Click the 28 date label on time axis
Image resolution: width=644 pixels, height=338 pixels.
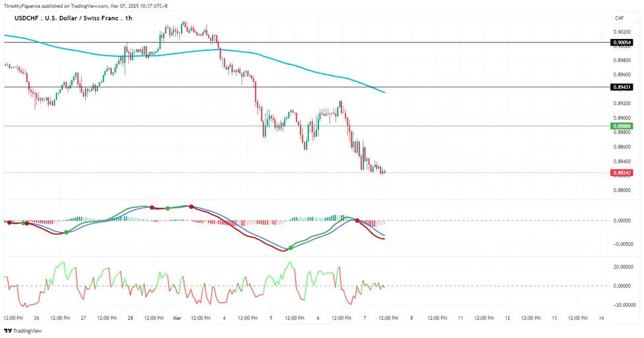pos(130,318)
